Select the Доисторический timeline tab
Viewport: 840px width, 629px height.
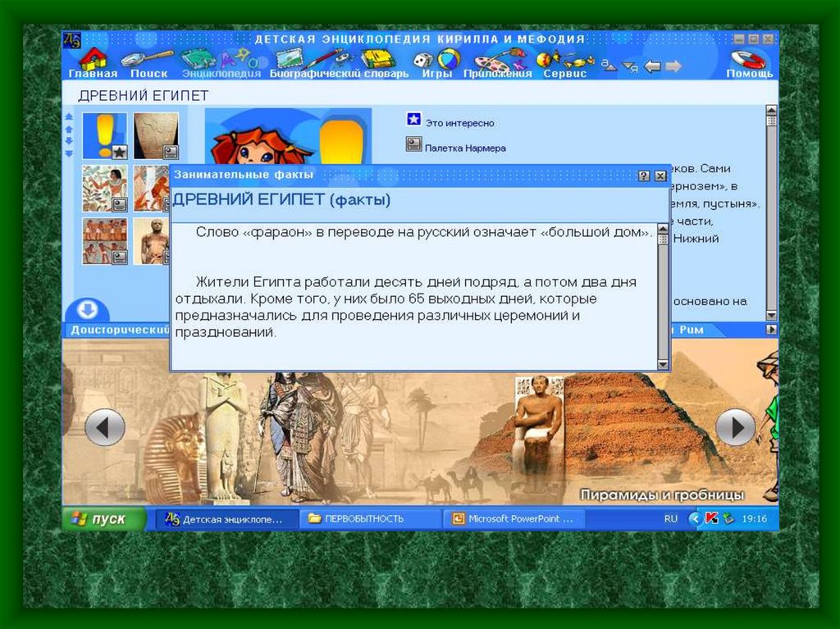click(x=120, y=330)
